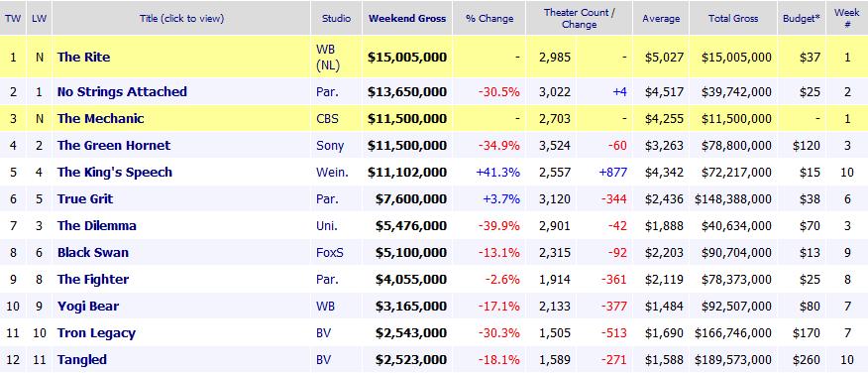Open Yogi Bear movie page
The width and height of the screenshot is (868, 373).
tap(88, 306)
